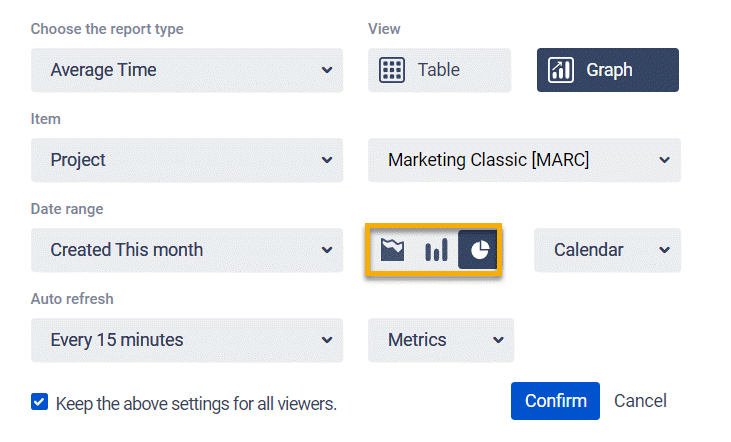
Task: Open the Average Time report type dropdown
Action: (x=187, y=70)
